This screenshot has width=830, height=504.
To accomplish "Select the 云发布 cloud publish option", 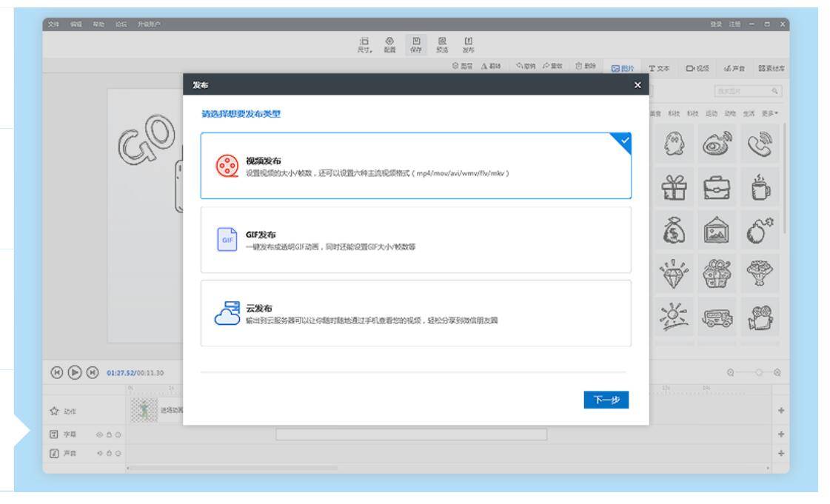I will [x=415, y=313].
